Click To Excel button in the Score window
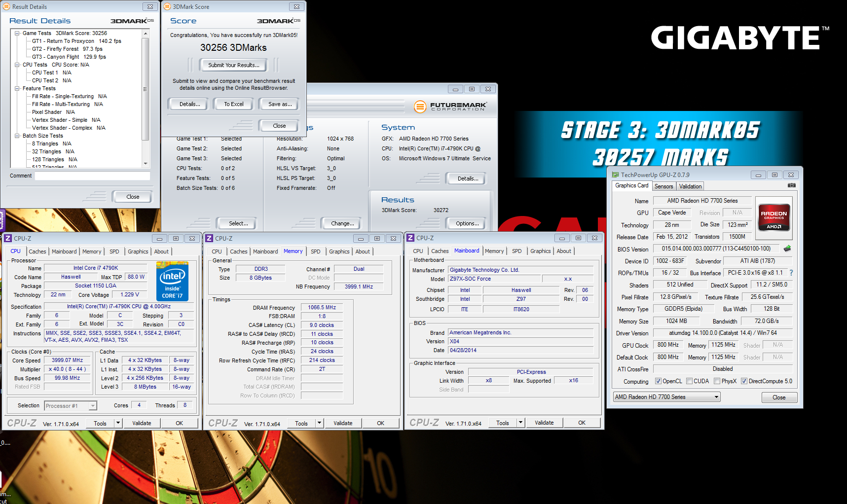This screenshot has height=504, width=847. (x=234, y=104)
